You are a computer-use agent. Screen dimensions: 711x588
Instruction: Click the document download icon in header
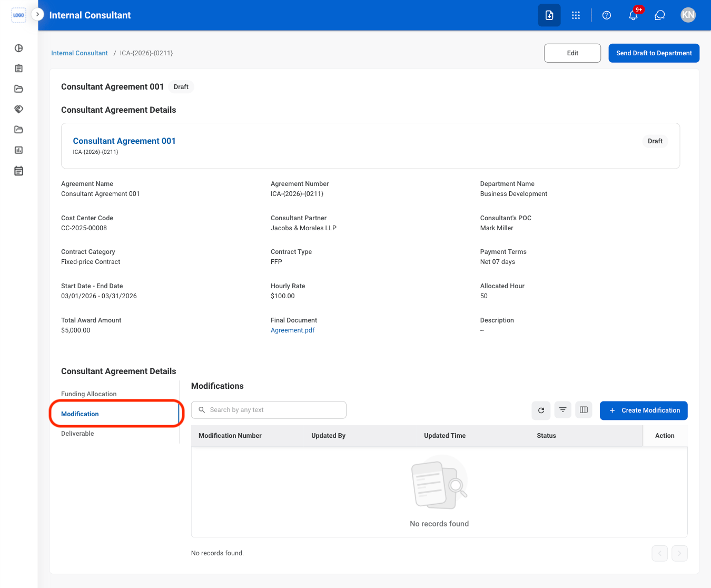[549, 15]
